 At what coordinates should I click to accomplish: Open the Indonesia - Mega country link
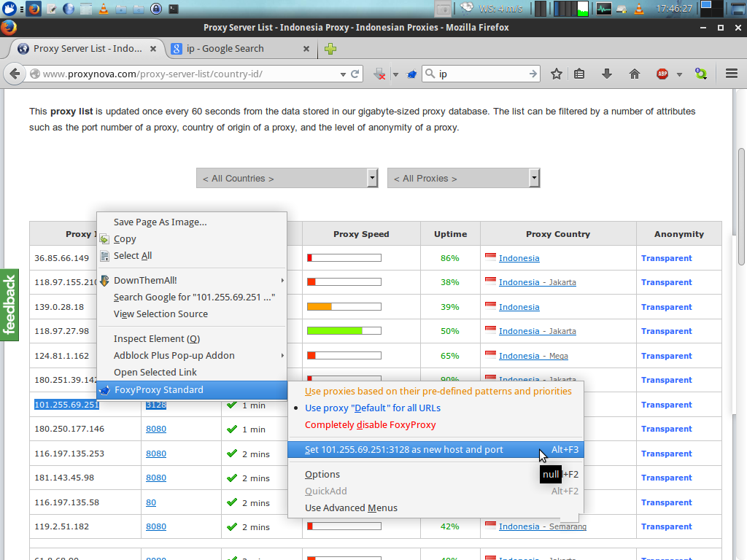(533, 356)
